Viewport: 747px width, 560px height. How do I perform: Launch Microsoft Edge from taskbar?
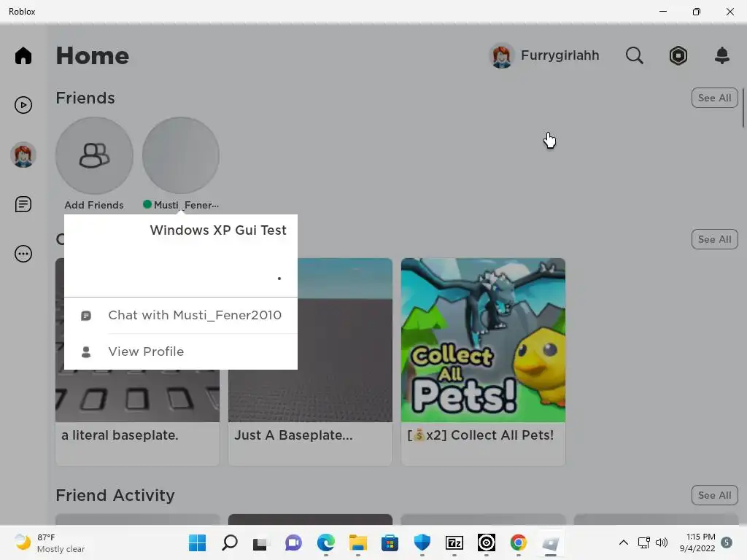coord(326,542)
